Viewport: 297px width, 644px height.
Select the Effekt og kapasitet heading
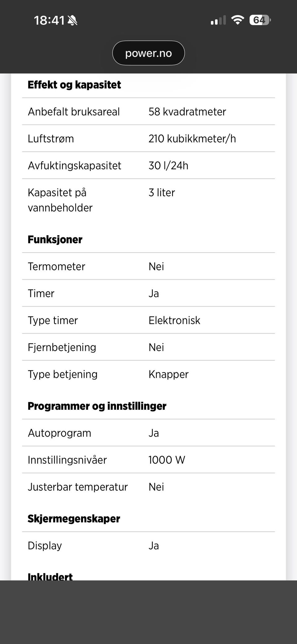point(74,85)
